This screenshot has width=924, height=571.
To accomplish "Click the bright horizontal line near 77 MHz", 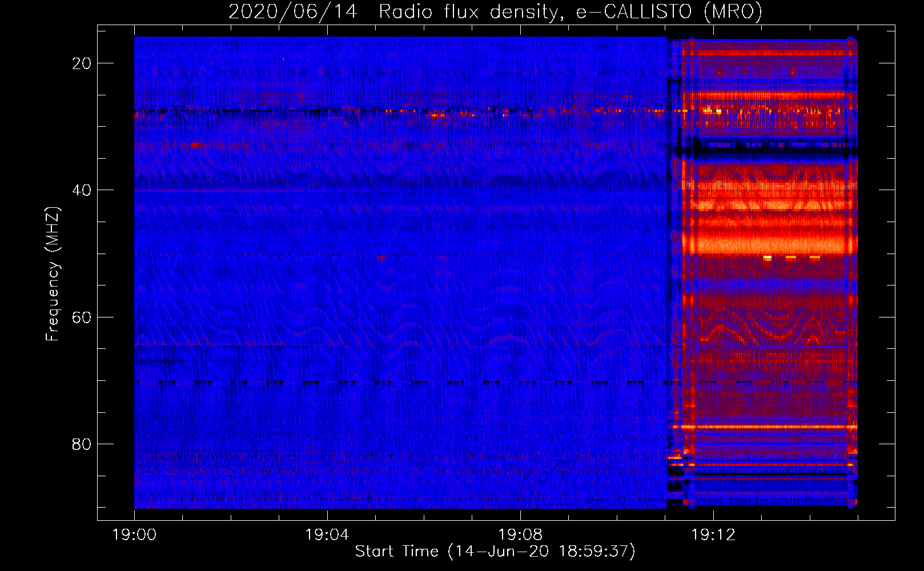I will pyautogui.click(x=765, y=427).
